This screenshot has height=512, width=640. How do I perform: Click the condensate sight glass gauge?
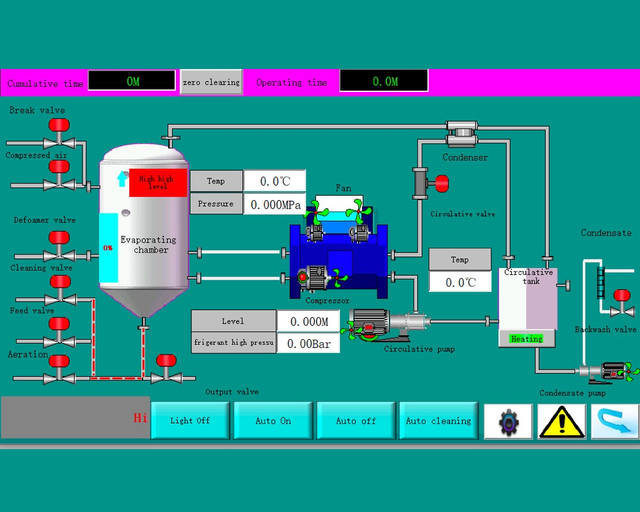coord(601,282)
